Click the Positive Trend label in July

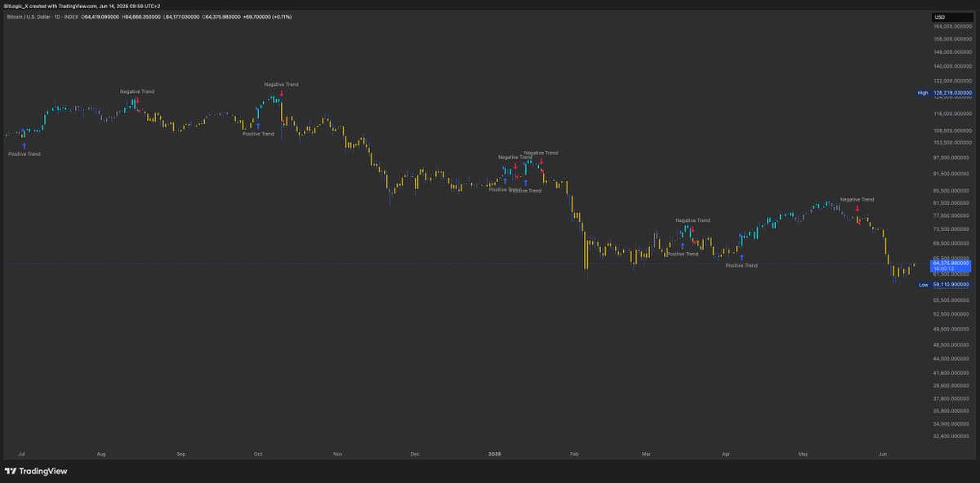(24, 153)
